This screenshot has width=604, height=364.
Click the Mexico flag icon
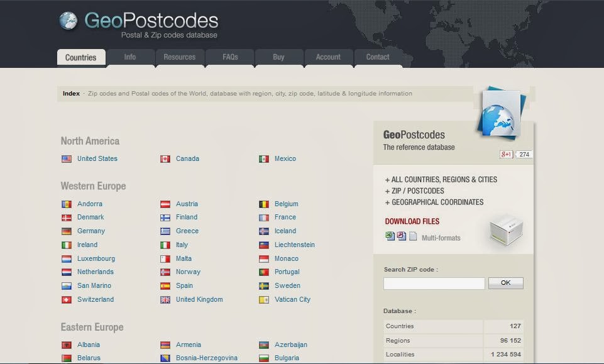pos(264,158)
